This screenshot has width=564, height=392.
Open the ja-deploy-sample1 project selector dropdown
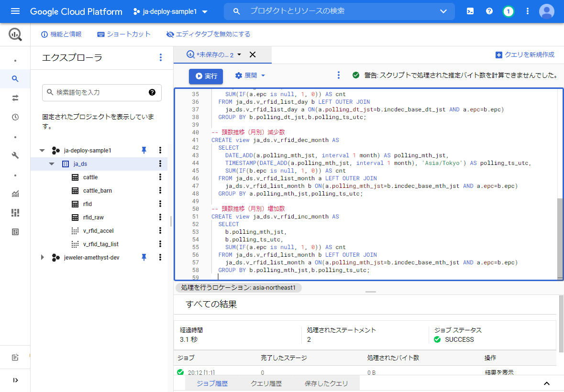171,11
